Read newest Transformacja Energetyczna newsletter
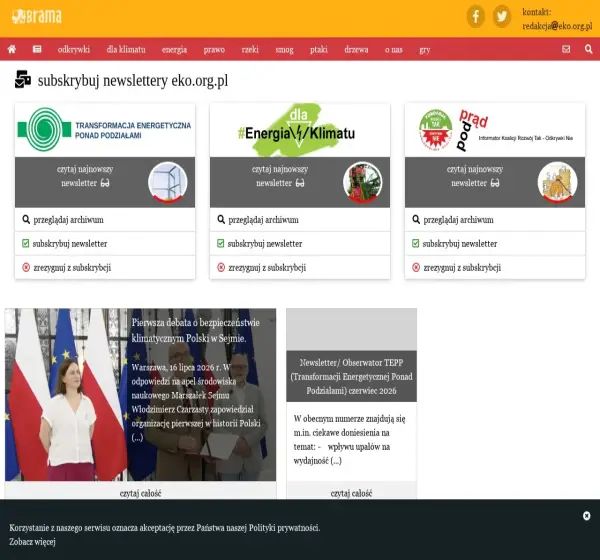The height and width of the screenshot is (560, 600). pos(85,176)
